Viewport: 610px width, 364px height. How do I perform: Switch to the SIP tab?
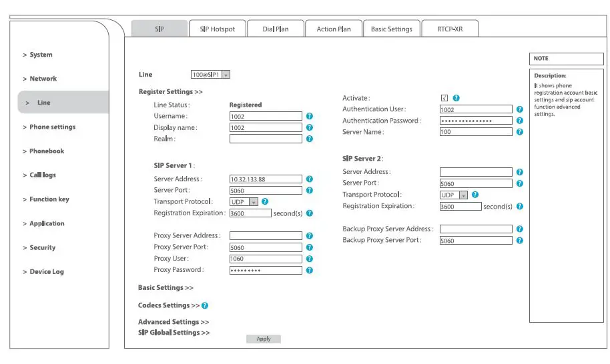tap(159, 29)
